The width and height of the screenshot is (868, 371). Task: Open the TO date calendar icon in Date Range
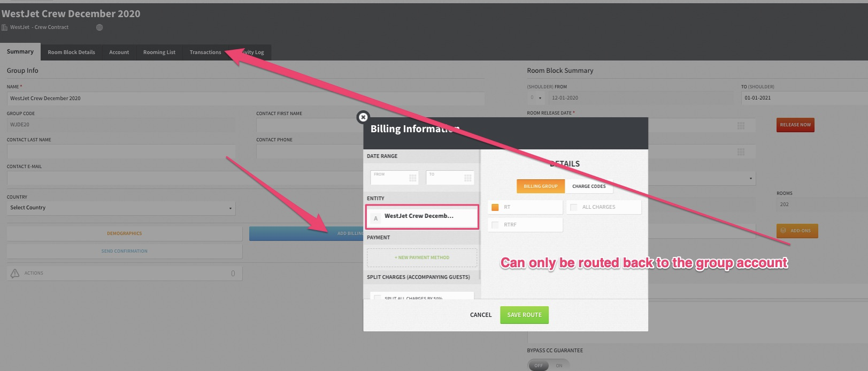point(467,178)
